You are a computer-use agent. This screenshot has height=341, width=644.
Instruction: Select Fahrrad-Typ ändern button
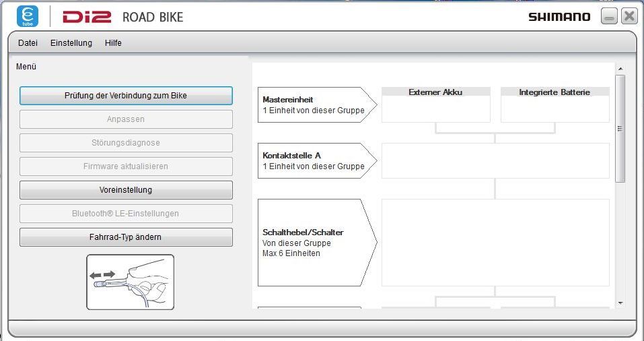(126, 237)
